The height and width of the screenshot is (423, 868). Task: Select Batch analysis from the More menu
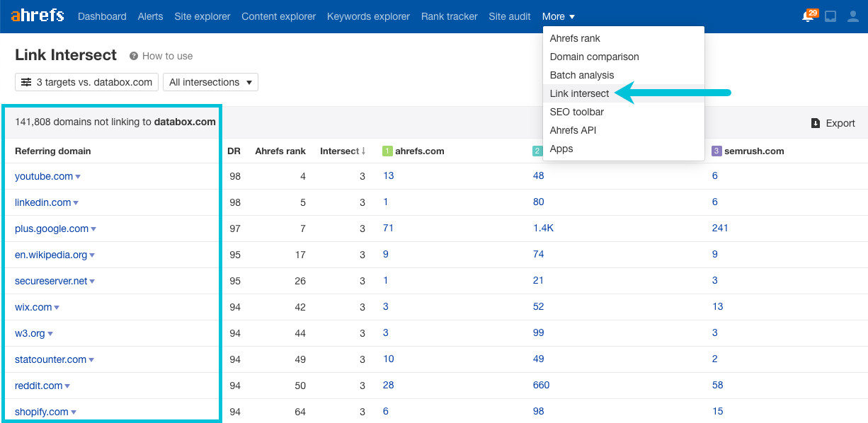[x=624, y=75]
